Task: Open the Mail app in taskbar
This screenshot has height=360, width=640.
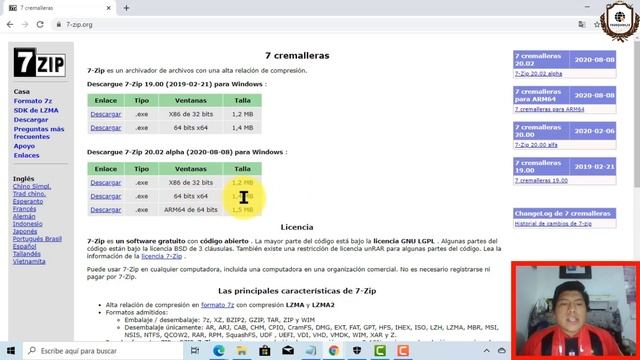Action: [x=288, y=351]
